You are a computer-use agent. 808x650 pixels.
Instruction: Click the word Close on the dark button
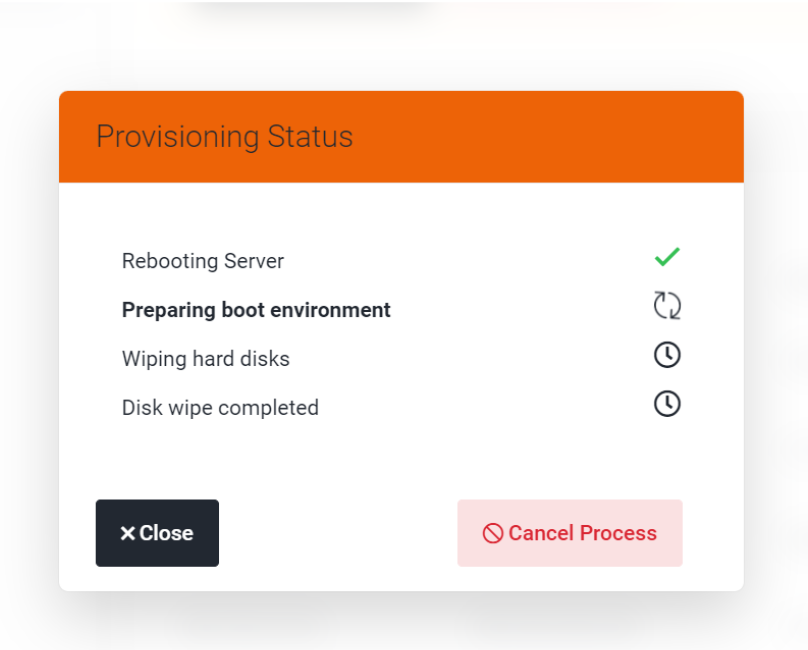[x=166, y=533]
